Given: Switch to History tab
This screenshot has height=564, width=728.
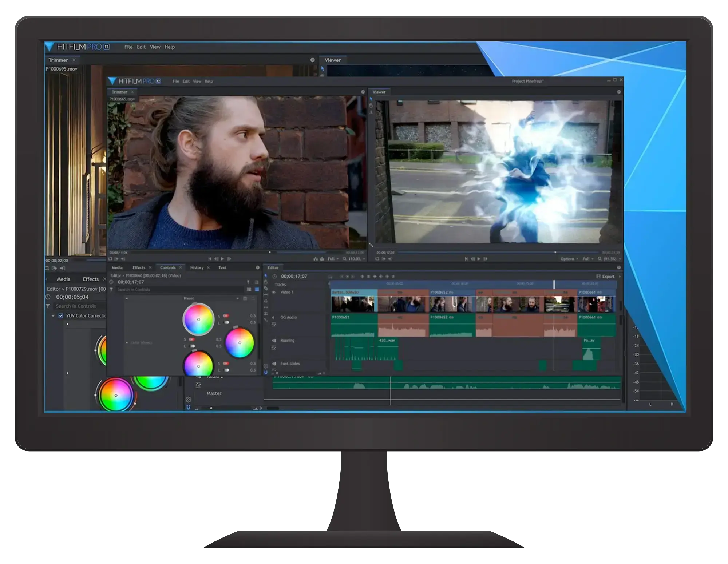Looking at the screenshot, I should pyautogui.click(x=197, y=267).
